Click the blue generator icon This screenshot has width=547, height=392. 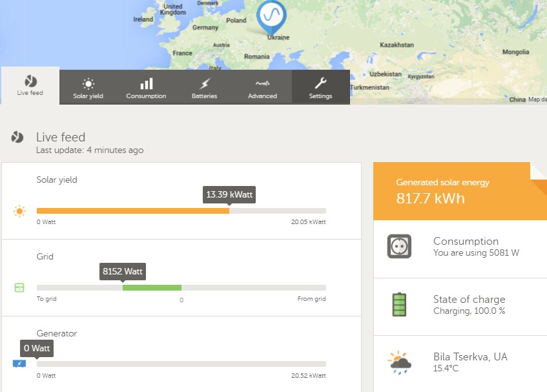click(x=19, y=364)
